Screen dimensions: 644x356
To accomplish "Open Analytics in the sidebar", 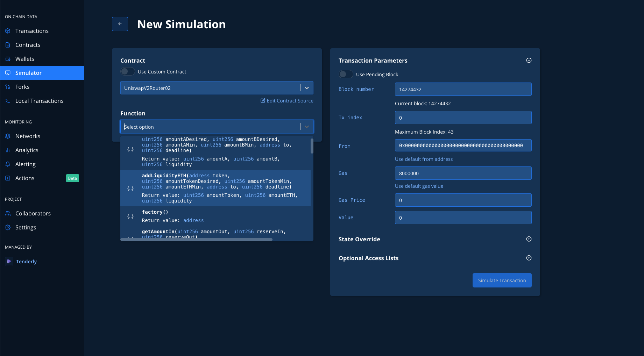I will (42, 150).
